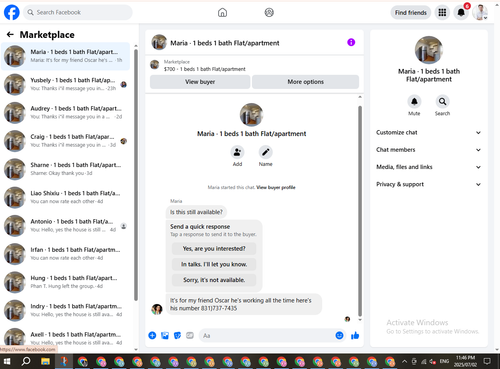Send a thumbs-up like

pyautogui.click(x=355, y=335)
